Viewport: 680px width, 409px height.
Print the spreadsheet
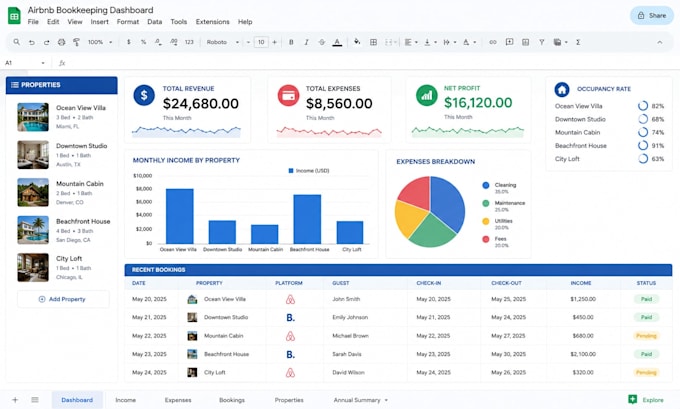click(x=62, y=42)
